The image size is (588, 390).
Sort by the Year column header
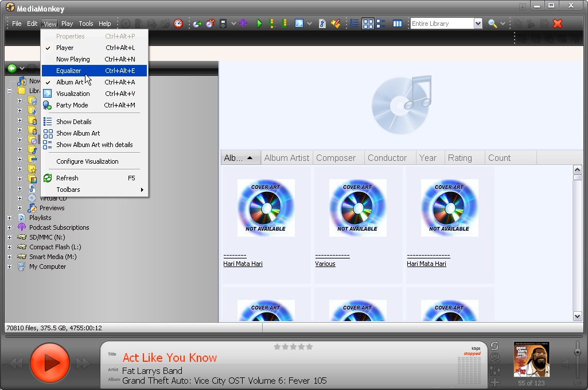tap(428, 158)
